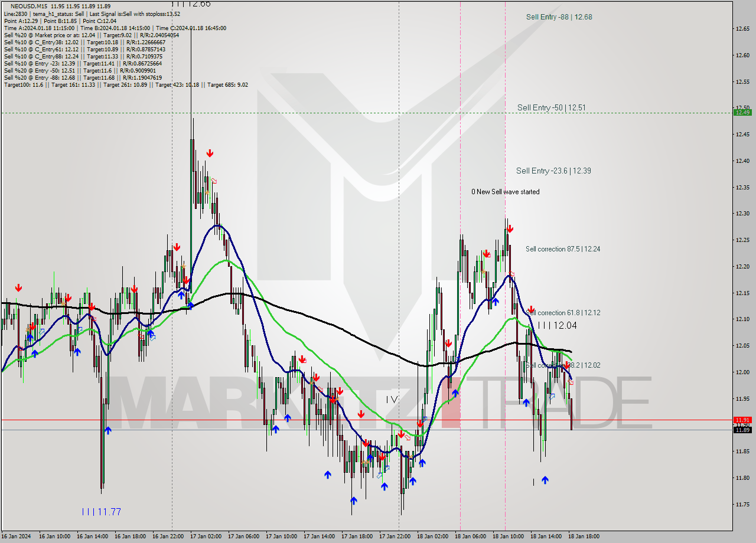Click the 'Sell %10 @ C_Entry61: 12.12' line
The width and height of the screenshot is (756, 543).
tap(84, 49)
